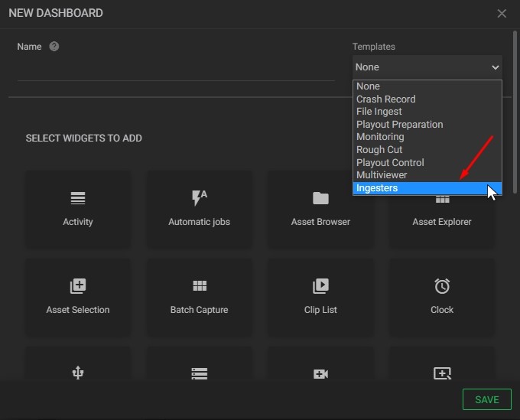This screenshot has width=520, height=420.
Task: Choose Monitoring in the template list
Action: (x=380, y=137)
